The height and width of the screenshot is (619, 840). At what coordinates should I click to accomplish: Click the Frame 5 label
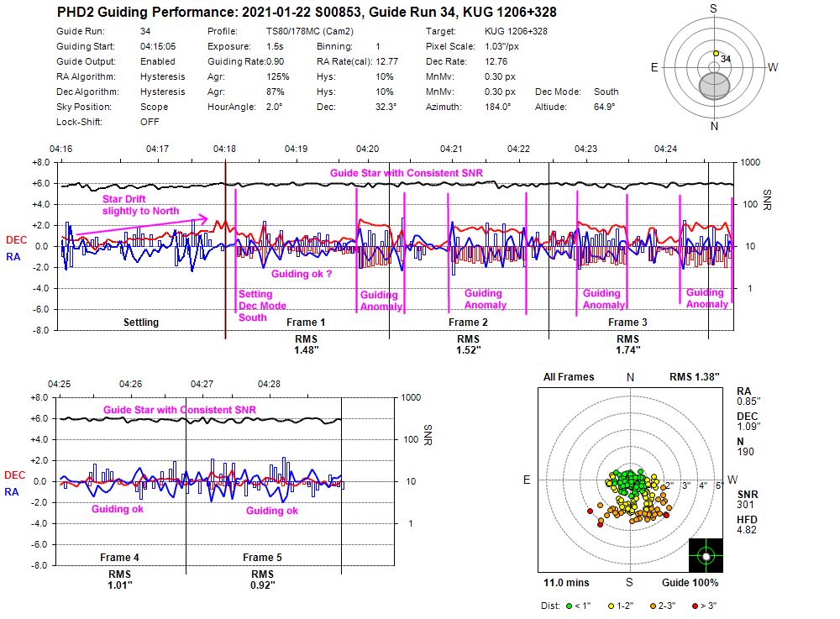coord(262,558)
